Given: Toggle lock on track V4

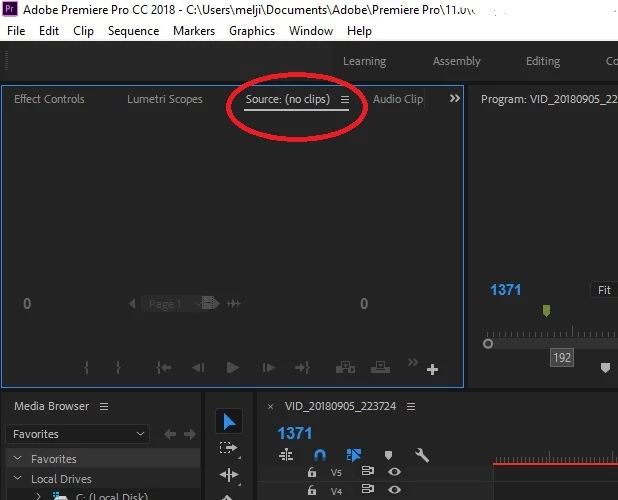Looking at the screenshot, I should click(x=312, y=490).
